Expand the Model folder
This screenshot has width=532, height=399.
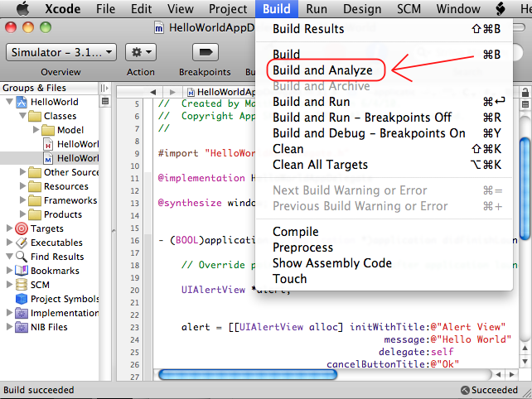(x=36, y=129)
